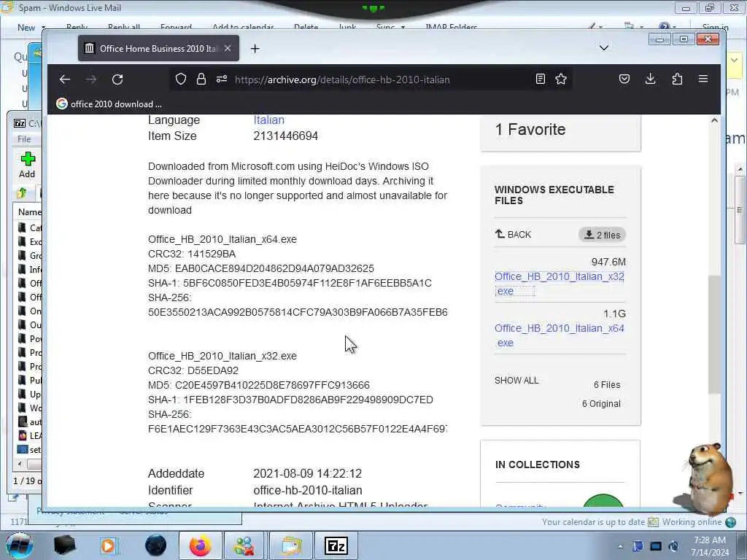The image size is (747, 560).
Task: Click SHOW ALL files link
Action: click(516, 381)
